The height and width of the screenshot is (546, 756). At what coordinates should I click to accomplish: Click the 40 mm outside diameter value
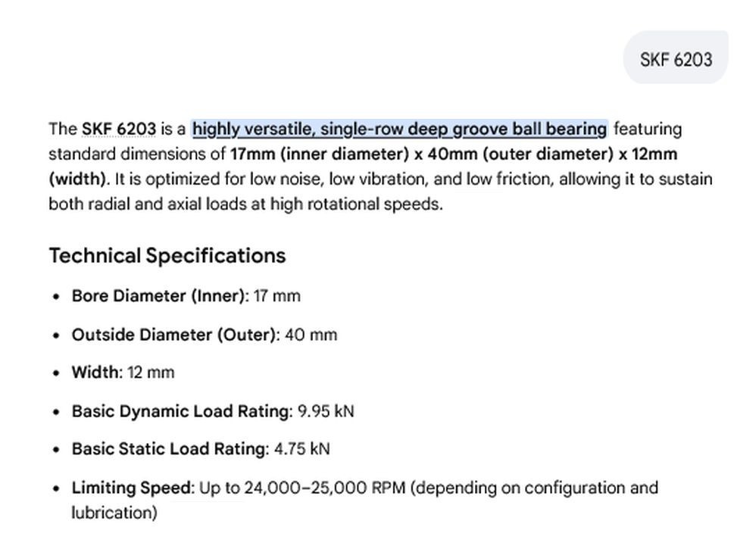coord(311,335)
